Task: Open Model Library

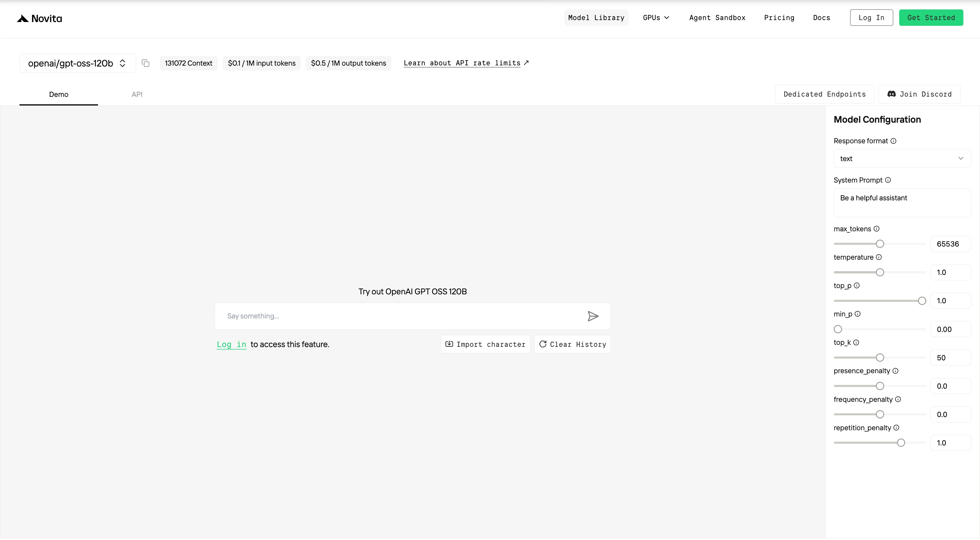Action: coord(596,18)
